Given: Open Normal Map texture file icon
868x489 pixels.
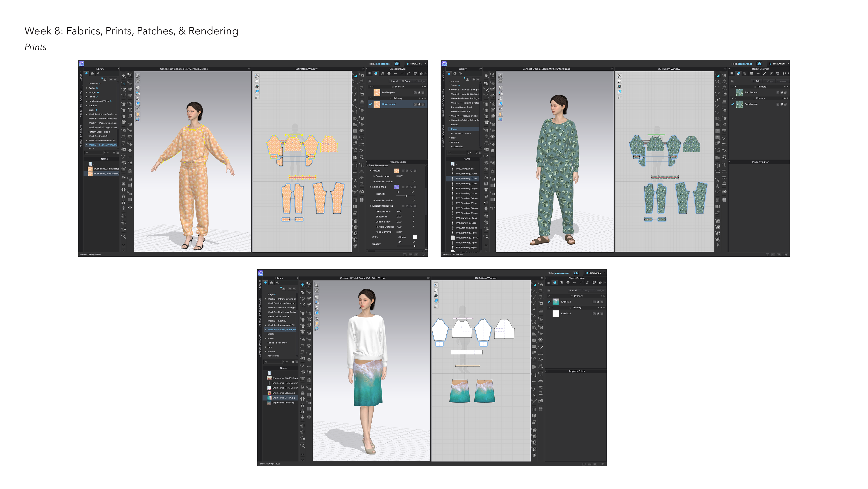Looking at the screenshot, I should click(x=403, y=187).
